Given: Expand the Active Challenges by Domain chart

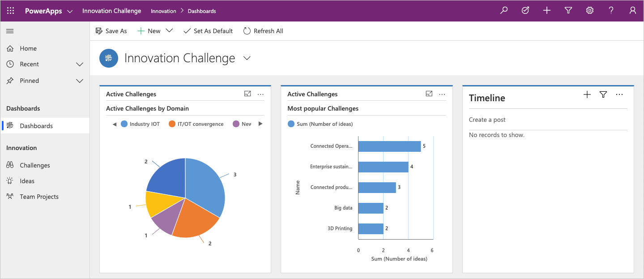Looking at the screenshot, I should coord(247,94).
